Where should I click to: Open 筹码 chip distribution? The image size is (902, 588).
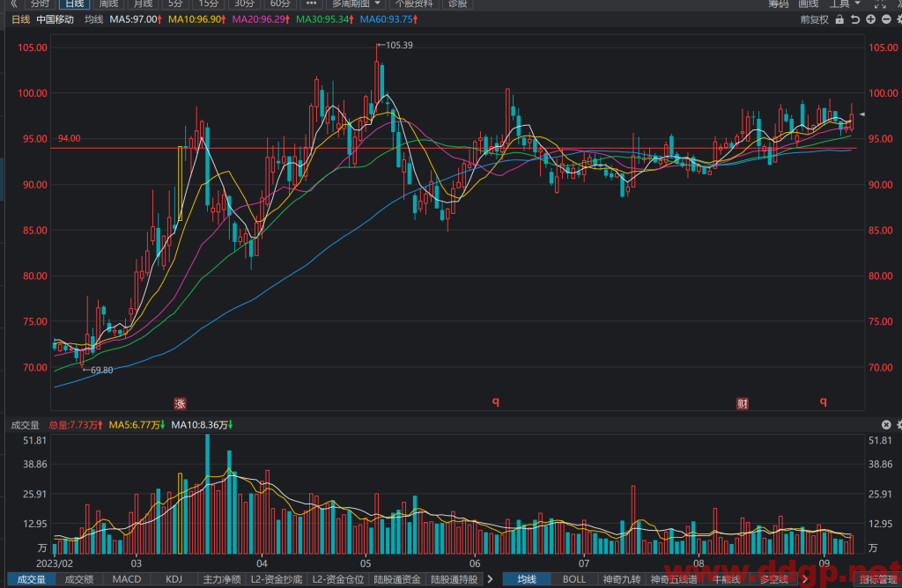778,4
